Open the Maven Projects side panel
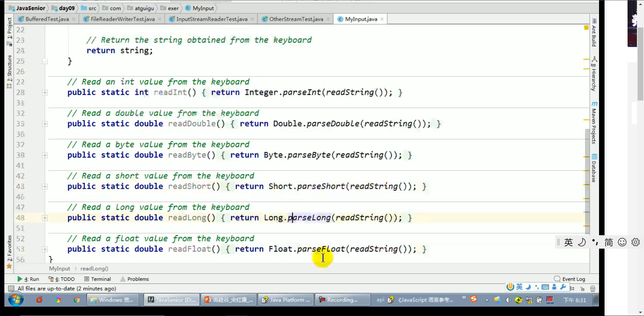This screenshot has width=644, height=316. (594, 123)
